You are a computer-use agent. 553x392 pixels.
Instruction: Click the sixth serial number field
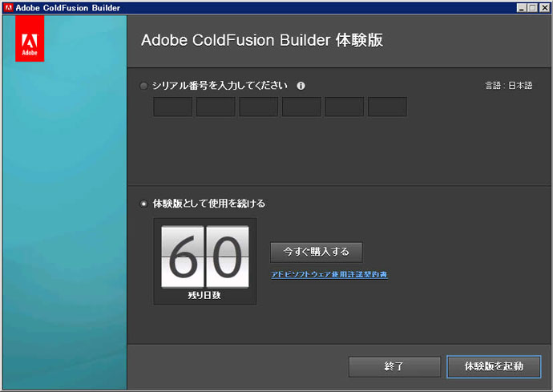[387, 107]
